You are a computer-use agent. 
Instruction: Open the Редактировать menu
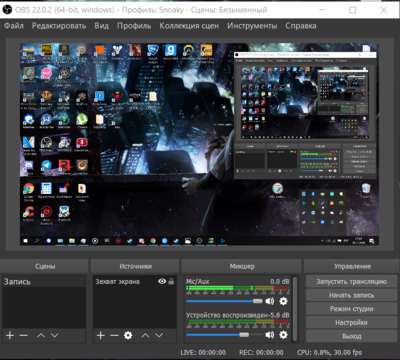click(59, 26)
